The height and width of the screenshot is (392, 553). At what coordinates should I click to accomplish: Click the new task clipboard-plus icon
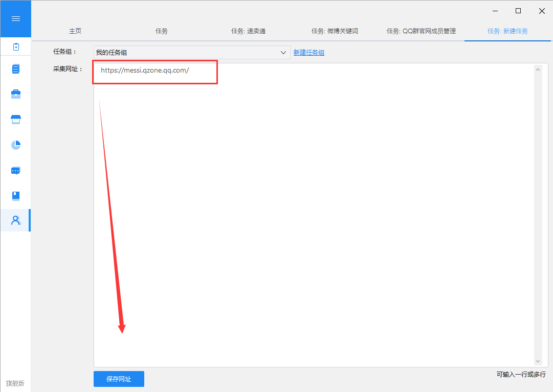pyautogui.click(x=16, y=47)
